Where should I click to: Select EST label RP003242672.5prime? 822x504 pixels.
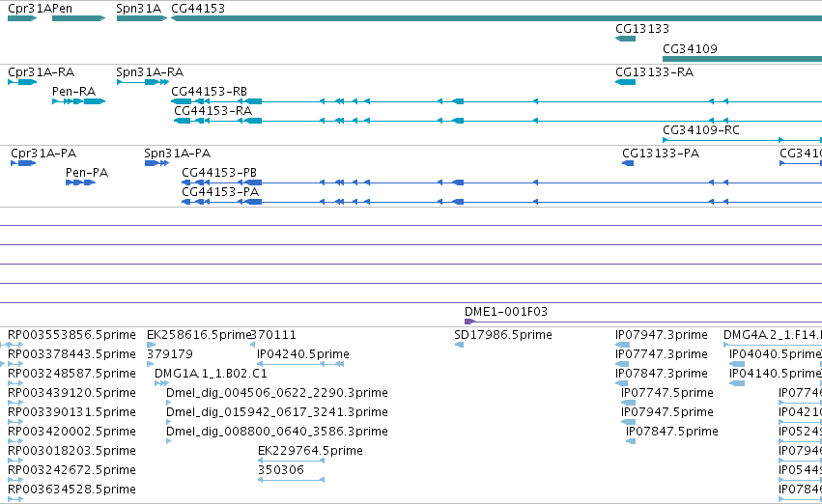pos(71,470)
